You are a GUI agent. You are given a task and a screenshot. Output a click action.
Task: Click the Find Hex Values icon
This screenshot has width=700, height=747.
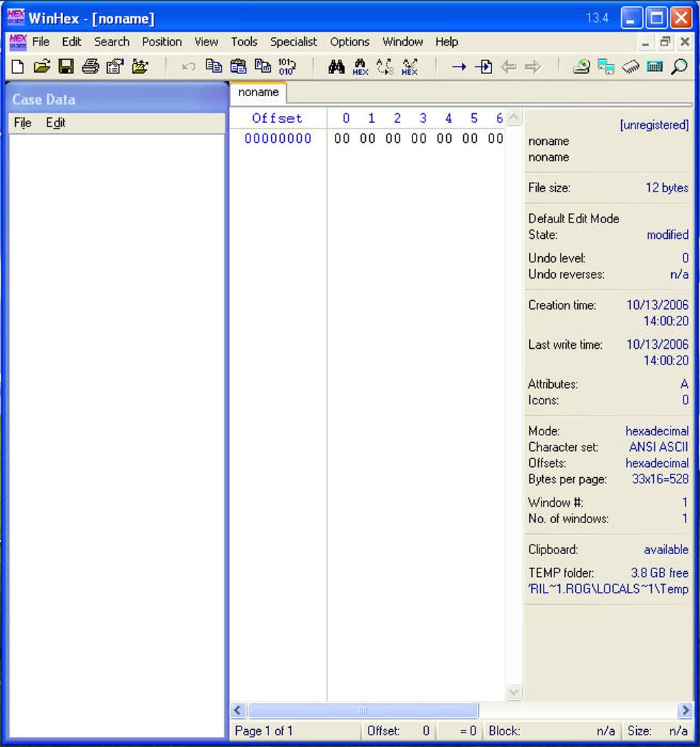pyautogui.click(x=360, y=67)
